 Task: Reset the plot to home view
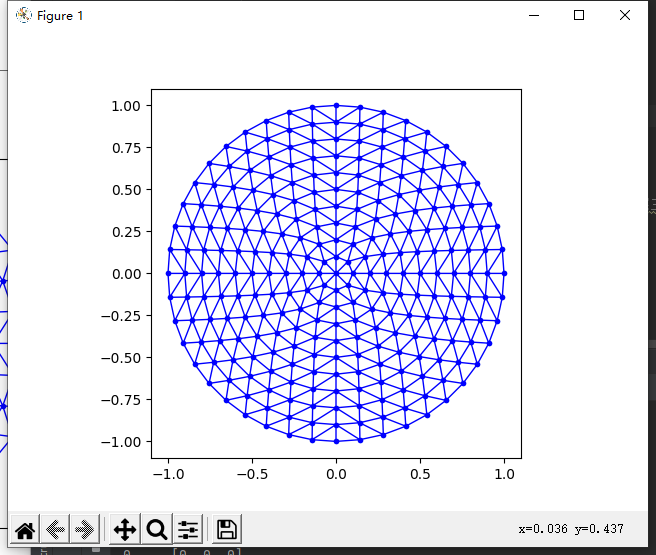[x=25, y=529]
